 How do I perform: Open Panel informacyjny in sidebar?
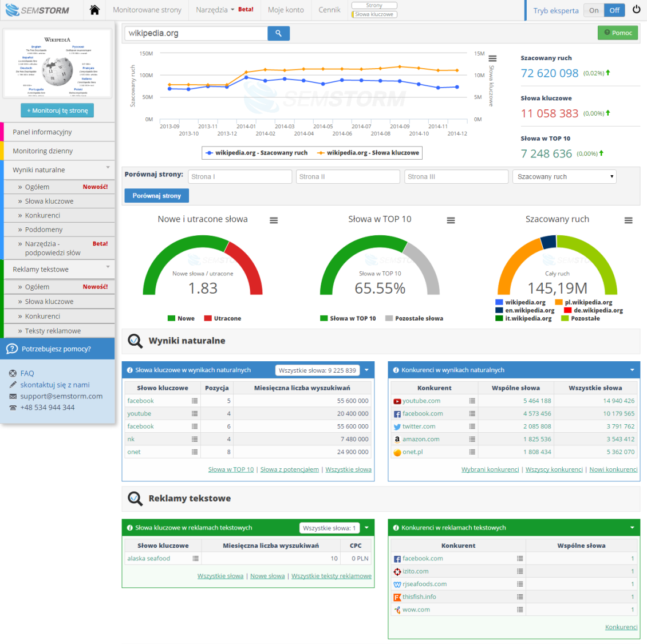[x=59, y=132]
